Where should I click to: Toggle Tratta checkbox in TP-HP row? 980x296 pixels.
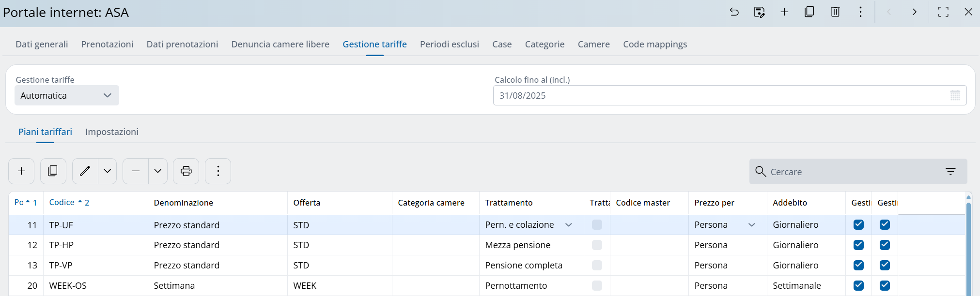click(597, 245)
